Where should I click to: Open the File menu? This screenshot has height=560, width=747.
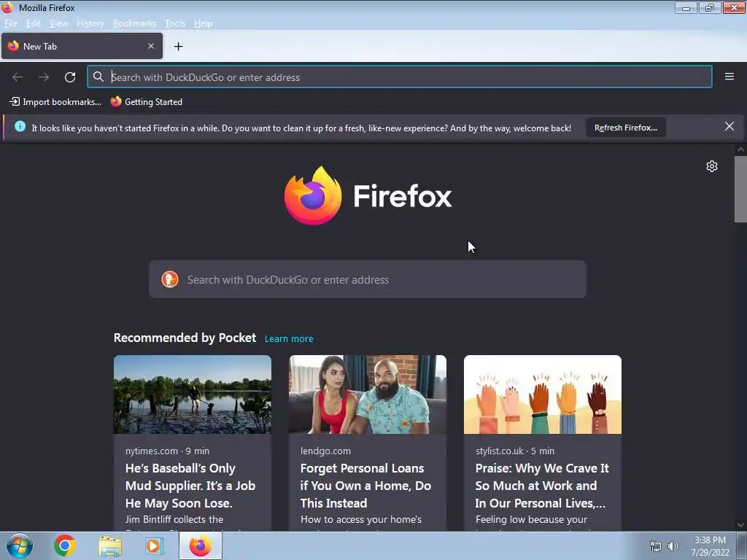point(11,23)
